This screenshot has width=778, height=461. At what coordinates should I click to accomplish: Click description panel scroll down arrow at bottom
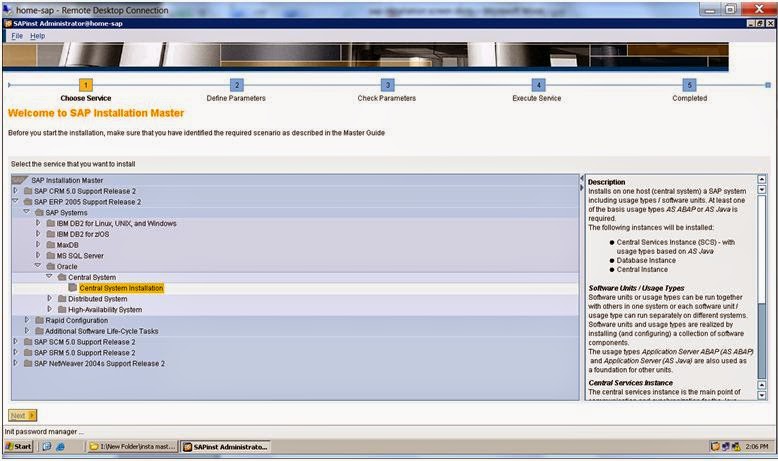coord(762,395)
